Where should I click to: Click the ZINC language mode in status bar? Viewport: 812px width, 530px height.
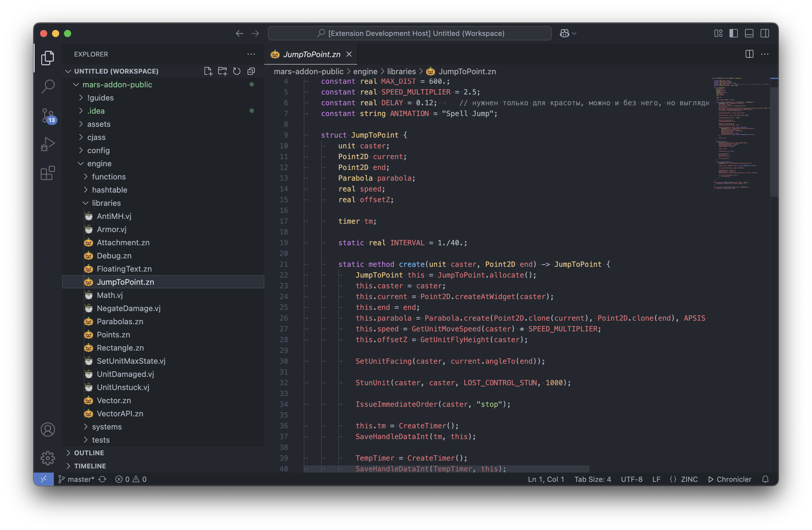(x=689, y=479)
